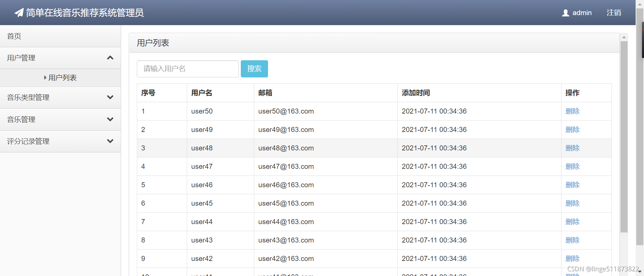This screenshot has height=276, width=644.
Task: Click the inner scrollbar up arrow
Action: tap(624, 37)
